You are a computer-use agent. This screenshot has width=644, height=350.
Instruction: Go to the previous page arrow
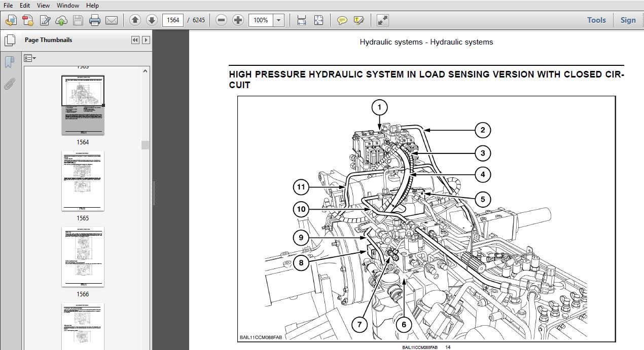135,20
